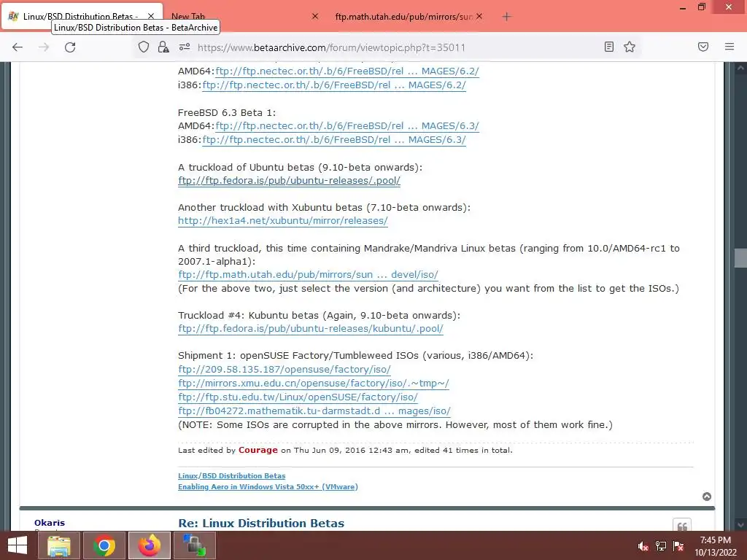Close the ftp.math.utah.edu tab

(479, 16)
